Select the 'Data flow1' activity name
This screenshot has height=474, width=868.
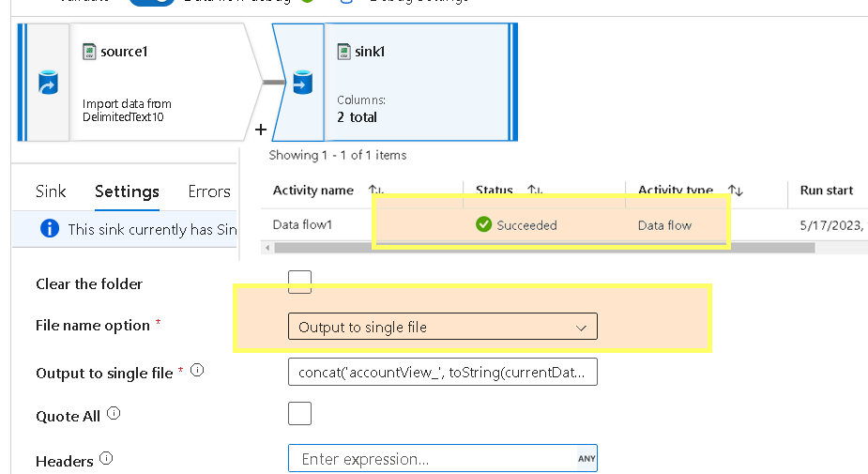(302, 224)
